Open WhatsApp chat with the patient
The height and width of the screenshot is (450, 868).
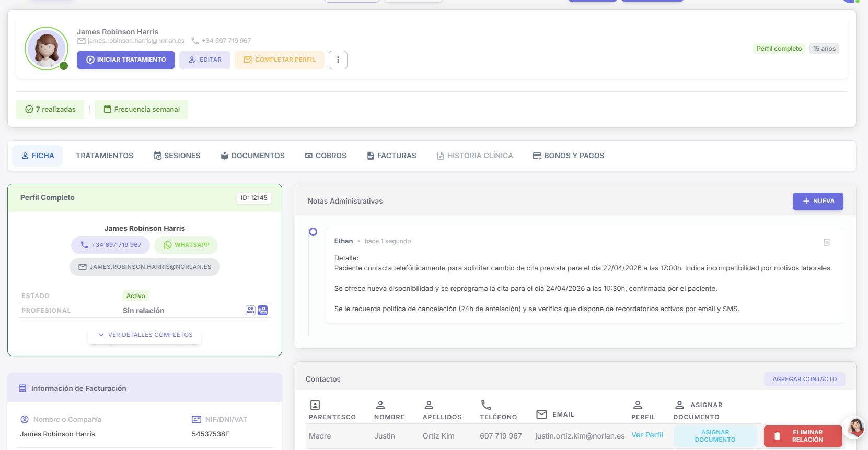click(186, 245)
